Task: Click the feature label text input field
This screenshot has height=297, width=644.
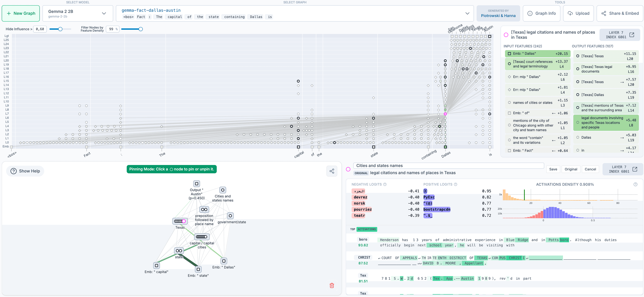Action: coord(448,165)
